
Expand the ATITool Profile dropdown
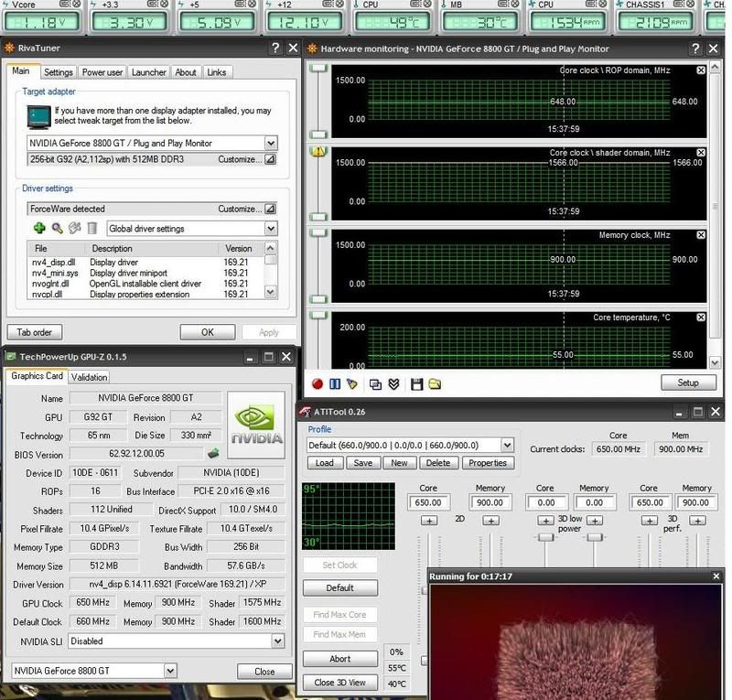point(508,446)
